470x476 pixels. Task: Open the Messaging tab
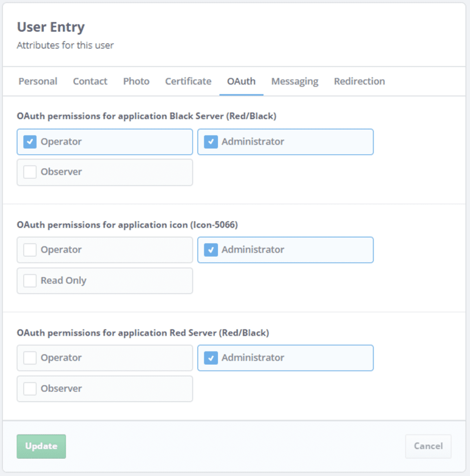pos(295,81)
